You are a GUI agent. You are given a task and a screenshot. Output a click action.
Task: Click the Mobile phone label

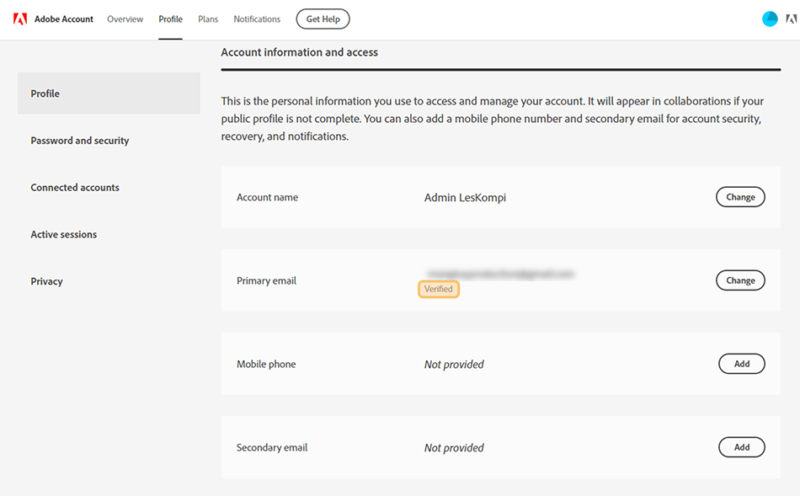(266, 364)
